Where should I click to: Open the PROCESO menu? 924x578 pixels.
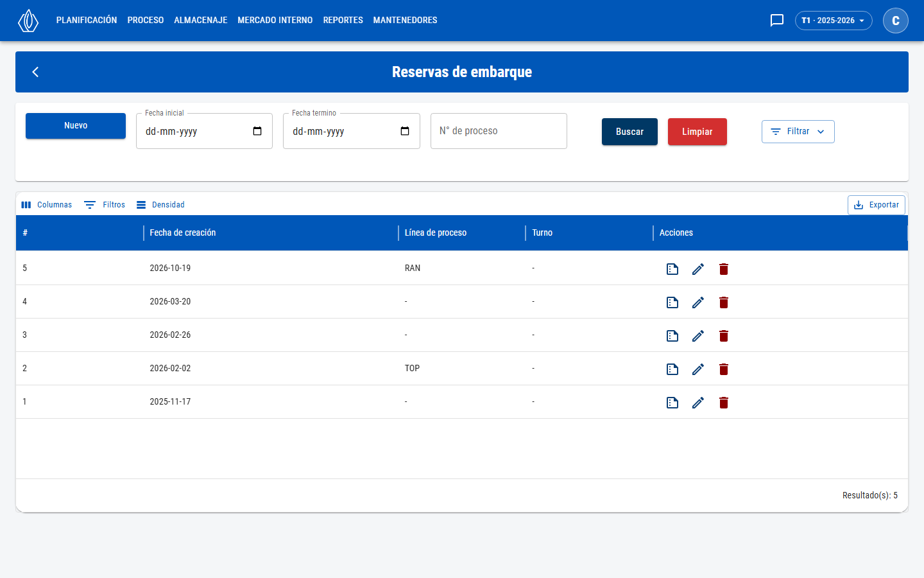coord(146,21)
